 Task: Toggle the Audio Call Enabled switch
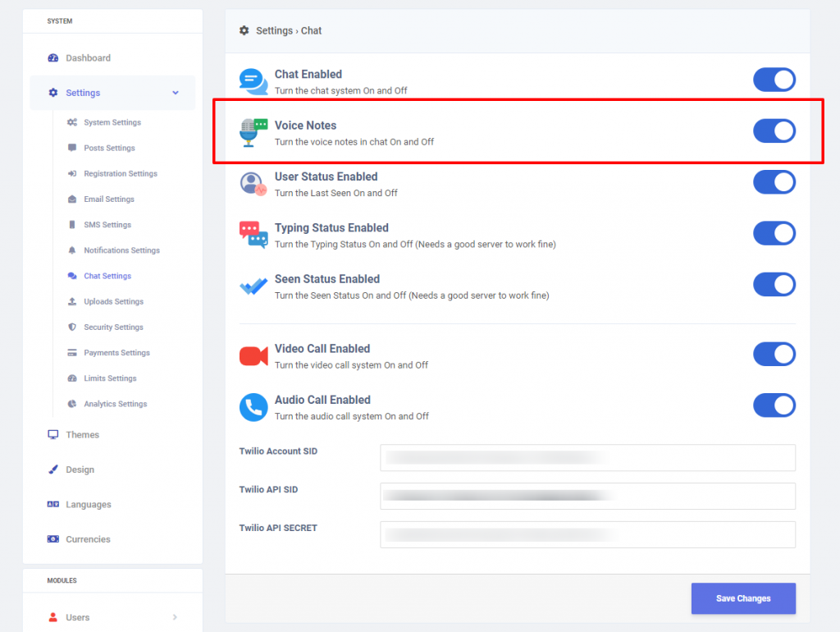coord(774,405)
